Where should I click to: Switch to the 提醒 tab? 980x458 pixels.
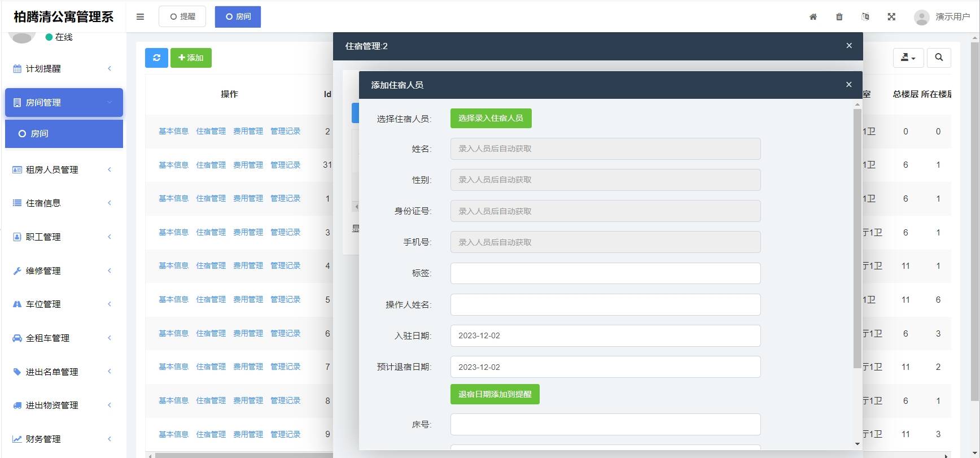coord(182,16)
